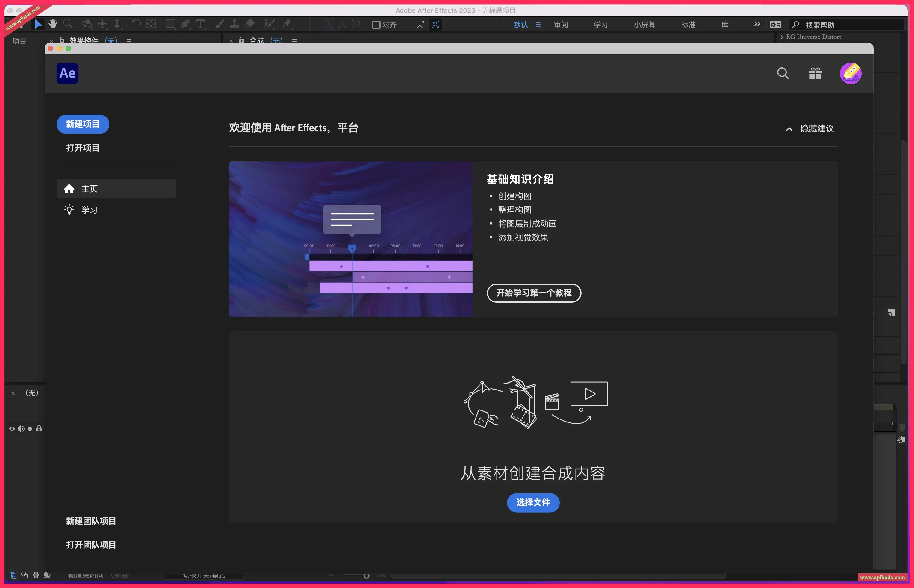Expand the RG Universe Distort effect group

pyautogui.click(x=781, y=37)
